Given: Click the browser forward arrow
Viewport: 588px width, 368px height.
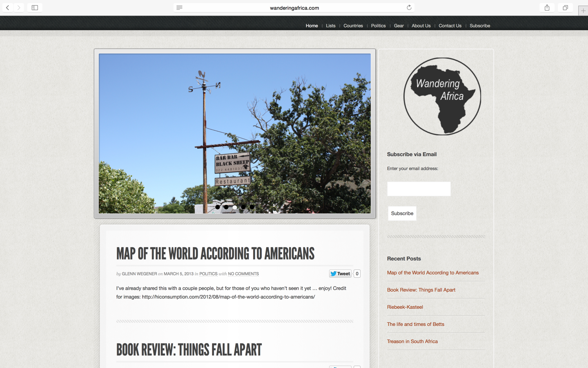Looking at the screenshot, I should (x=19, y=8).
